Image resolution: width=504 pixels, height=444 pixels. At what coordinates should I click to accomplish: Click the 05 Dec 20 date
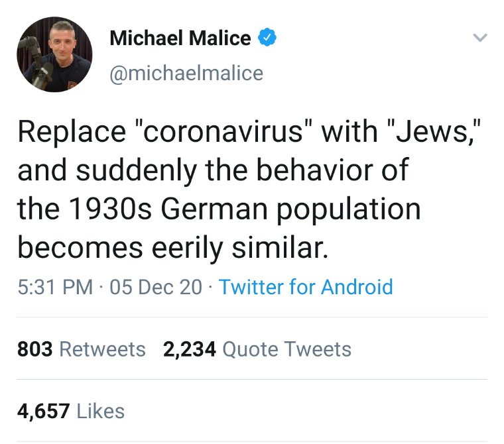tap(158, 287)
